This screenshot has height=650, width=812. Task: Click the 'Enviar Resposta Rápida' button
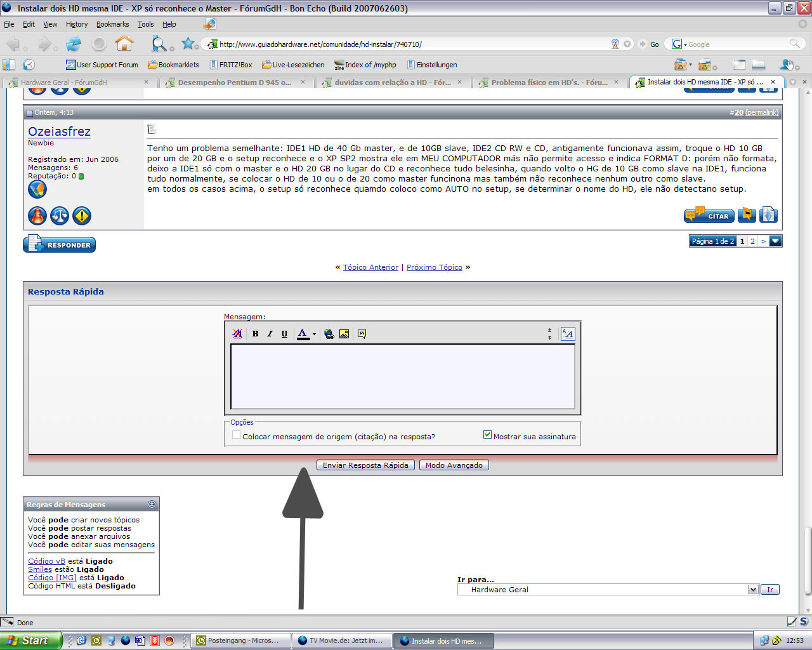[x=365, y=465]
